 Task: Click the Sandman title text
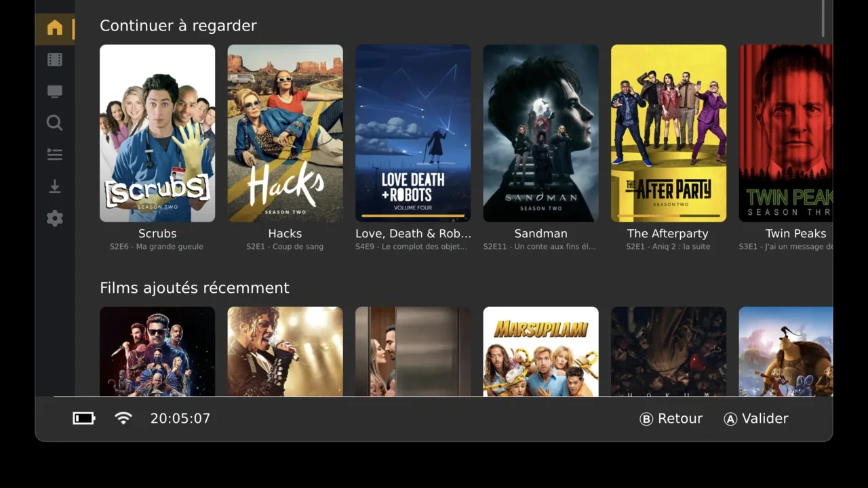click(x=541, y=233)
